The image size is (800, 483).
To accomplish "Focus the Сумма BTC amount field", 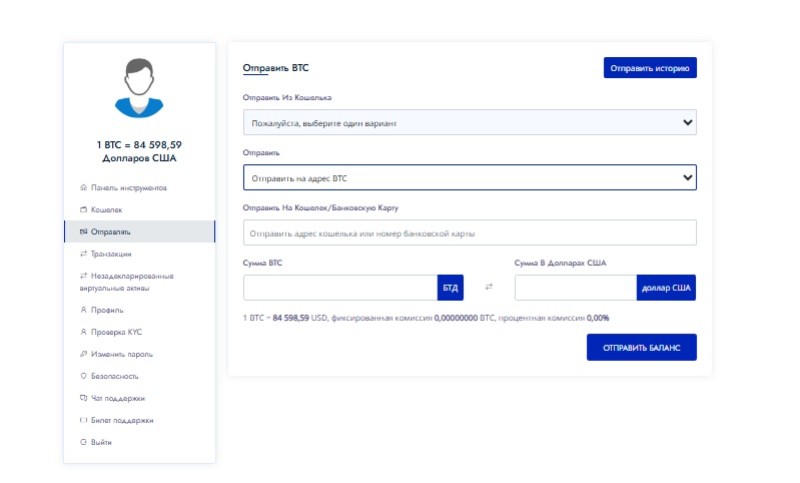I will click(340, 288).
